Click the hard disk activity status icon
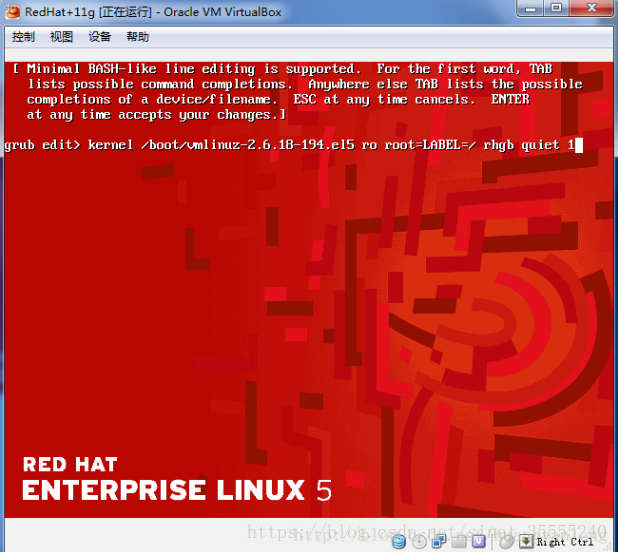 click(x=399, y=542)
